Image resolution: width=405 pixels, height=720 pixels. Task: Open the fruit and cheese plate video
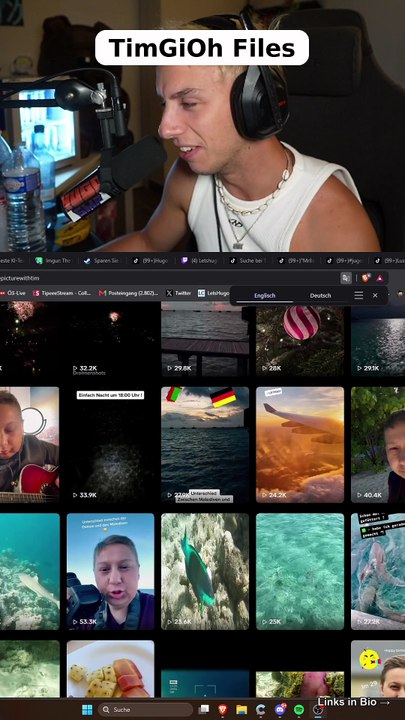click(x=110, y=669)
